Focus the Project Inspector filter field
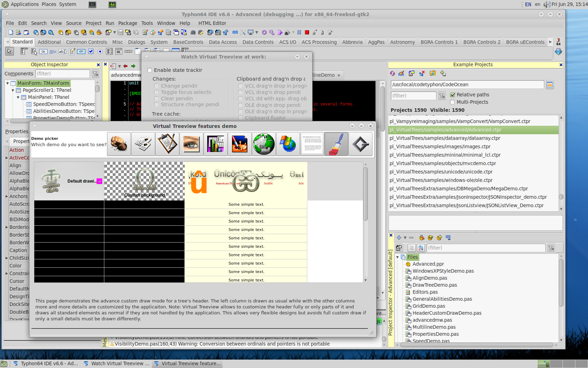 pos(486,248)
